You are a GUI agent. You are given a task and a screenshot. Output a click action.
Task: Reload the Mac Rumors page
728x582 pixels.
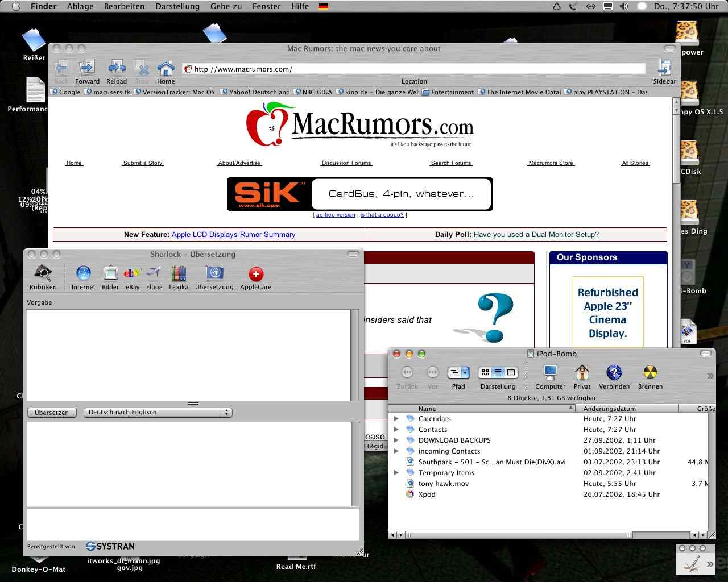click(x=117, y=72)
